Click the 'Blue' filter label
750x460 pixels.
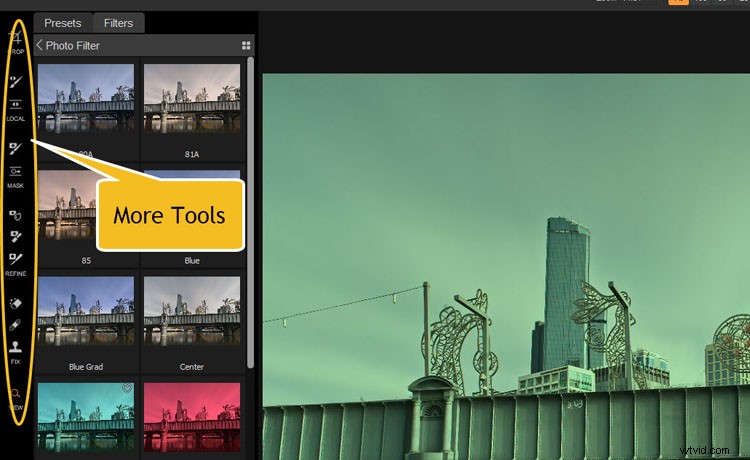coord(192,261)
